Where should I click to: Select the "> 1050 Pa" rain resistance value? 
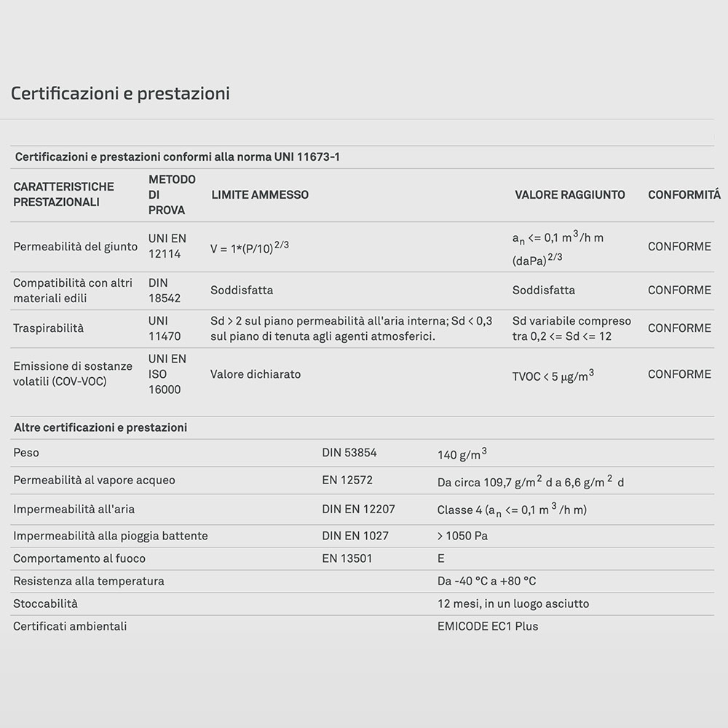(x=462, y=536)
